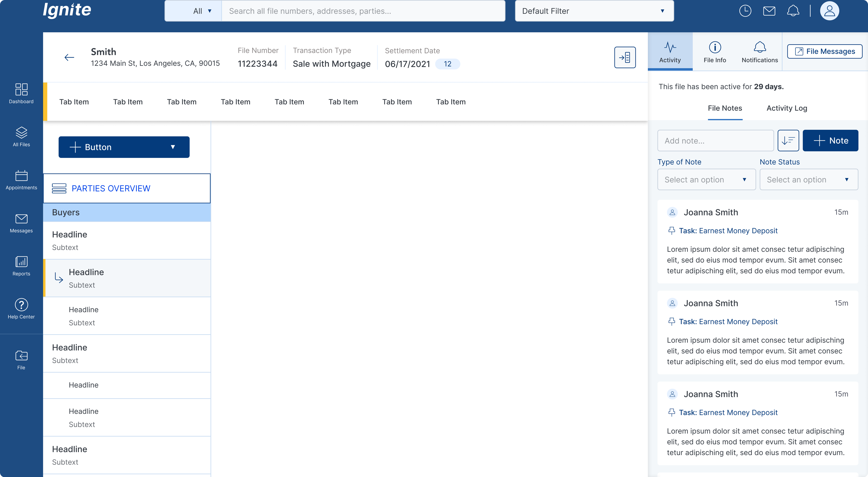
Task: Click the settlement date 06/17/2021
Action: click(x=407, y=64)
